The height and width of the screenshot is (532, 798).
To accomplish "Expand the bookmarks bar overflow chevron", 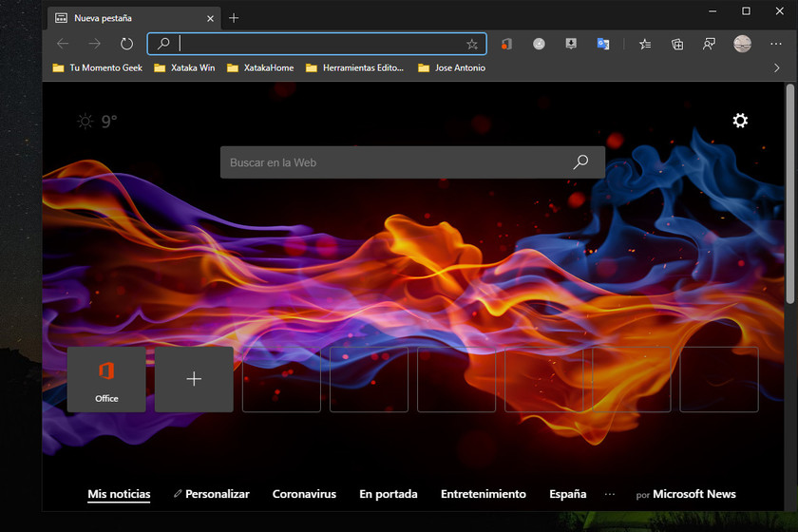I will [x=777, y=68].
